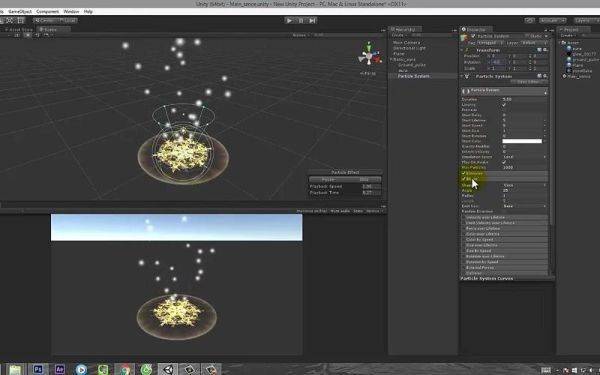Select the ground_pulse asset in Project
This screenshot has width=600, height=375.
[582, 60]
